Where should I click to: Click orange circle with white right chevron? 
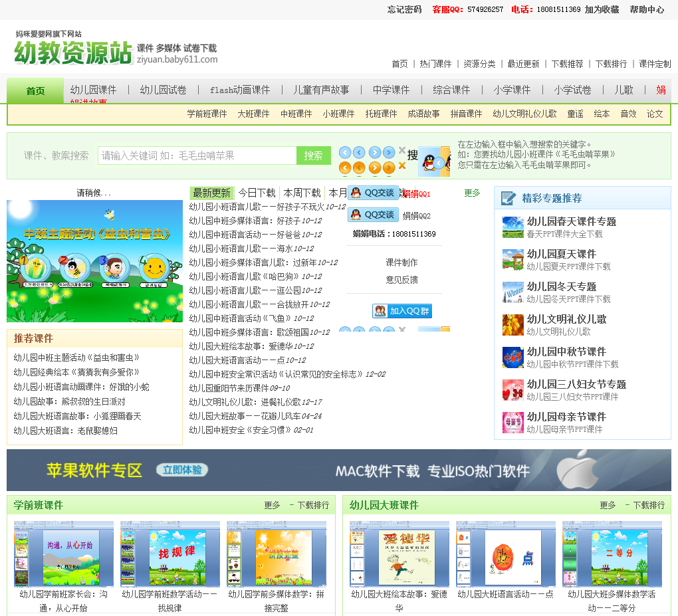click(375, 167)
